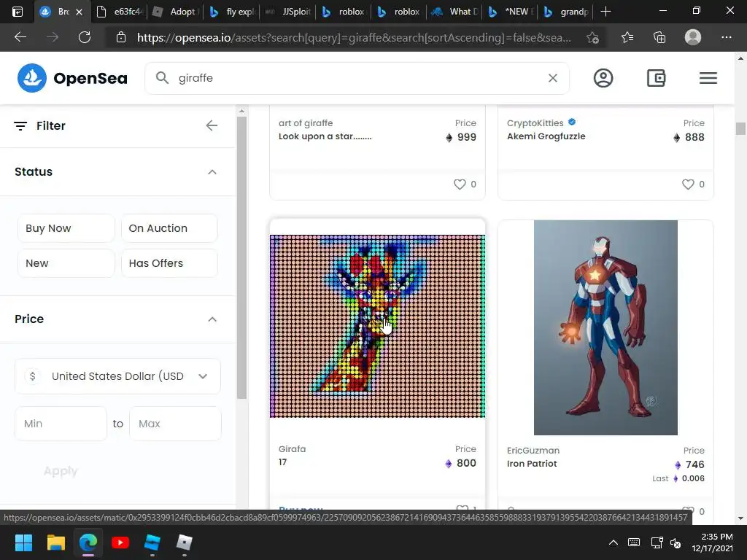747x560 pixels.
Task: Open the Windows Start menu
Action: tap(23, 542)
